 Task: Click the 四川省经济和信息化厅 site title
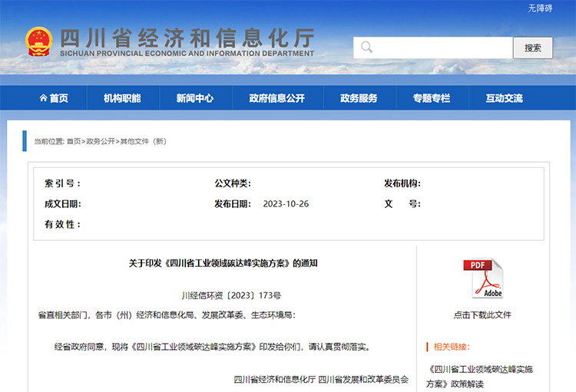point(187,37)
